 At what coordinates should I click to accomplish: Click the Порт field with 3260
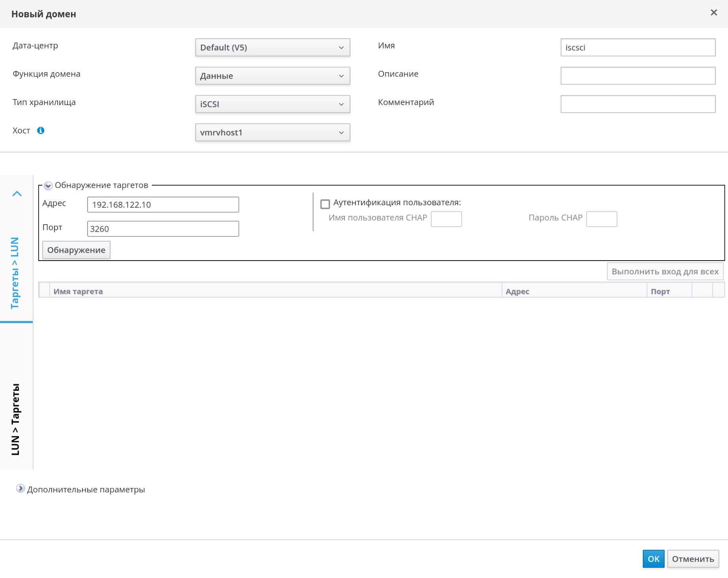pos(163,229)
